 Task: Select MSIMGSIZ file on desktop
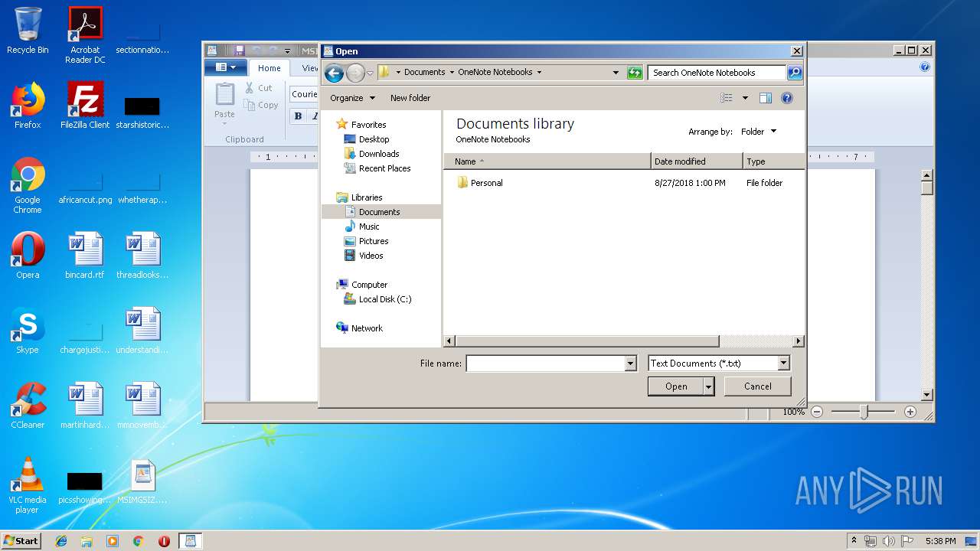click(142, 481)
